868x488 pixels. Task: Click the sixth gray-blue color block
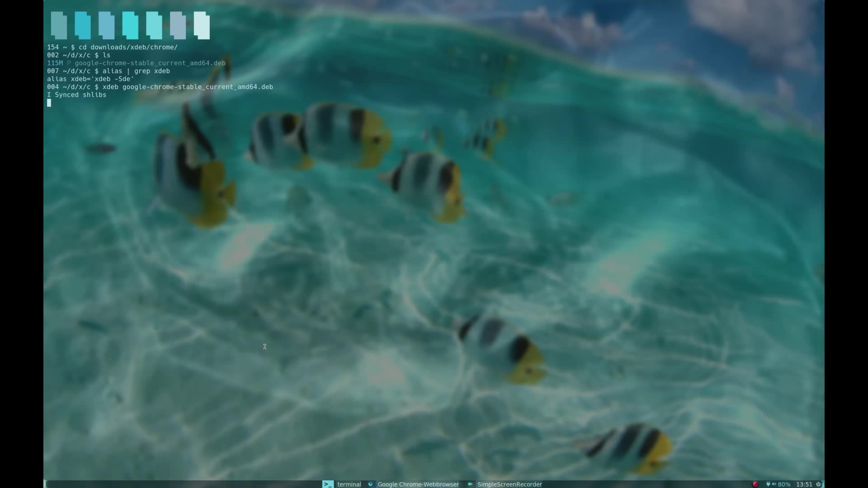coord(178,25)
